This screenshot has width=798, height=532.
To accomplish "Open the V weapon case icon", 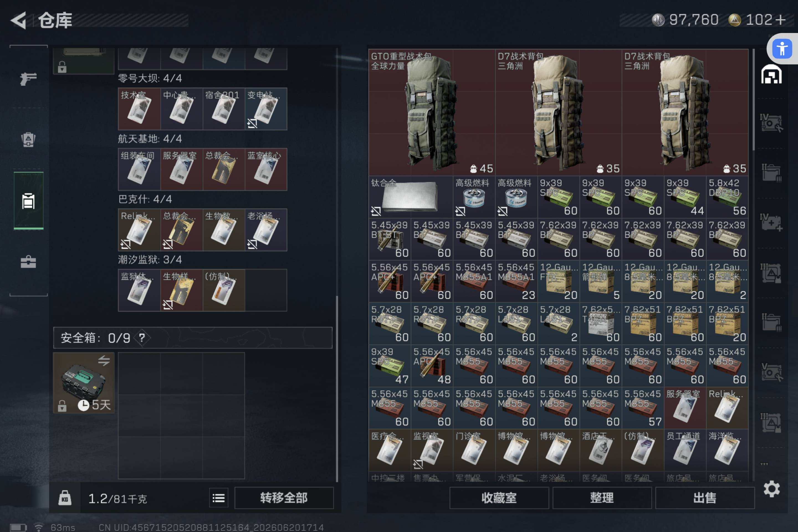I will point(771,372).
